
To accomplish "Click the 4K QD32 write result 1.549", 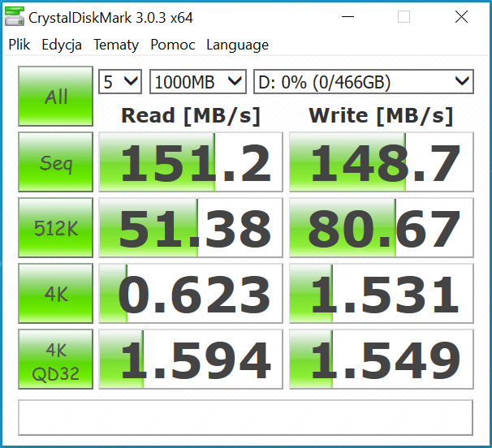I will [382, 360].
